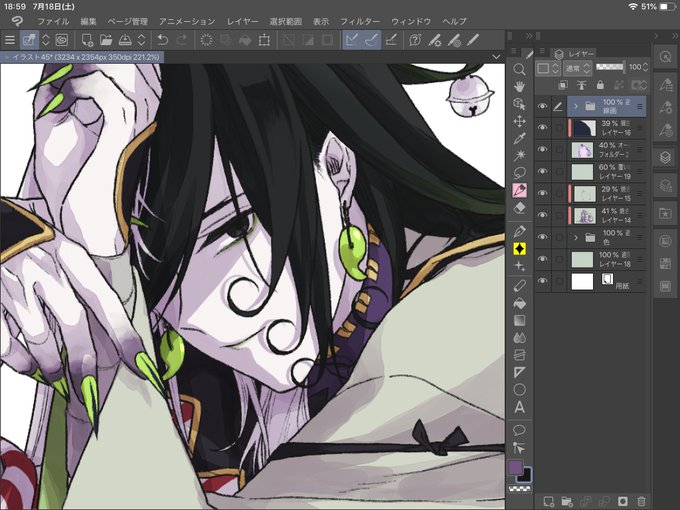Select the highlighted pink Pen tool
This screenshot has width=680, height=510.
tap(519, 190)
